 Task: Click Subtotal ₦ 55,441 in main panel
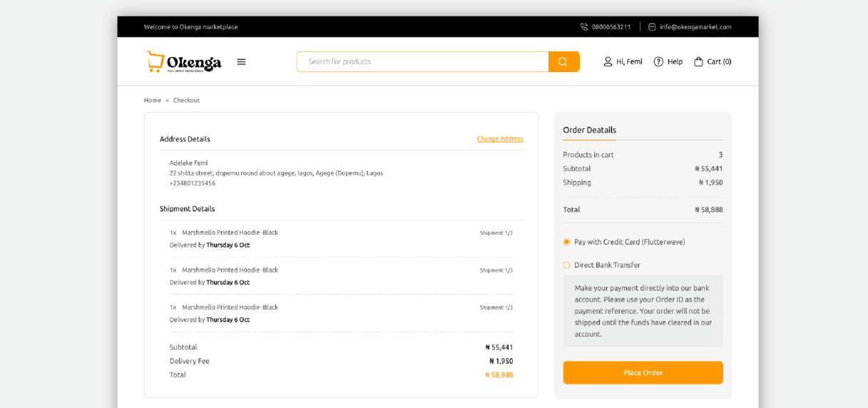click(499, 347)
